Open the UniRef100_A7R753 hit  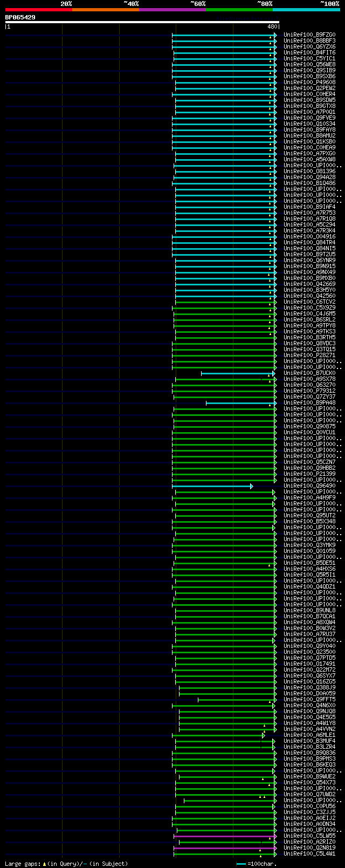(309, 213)
